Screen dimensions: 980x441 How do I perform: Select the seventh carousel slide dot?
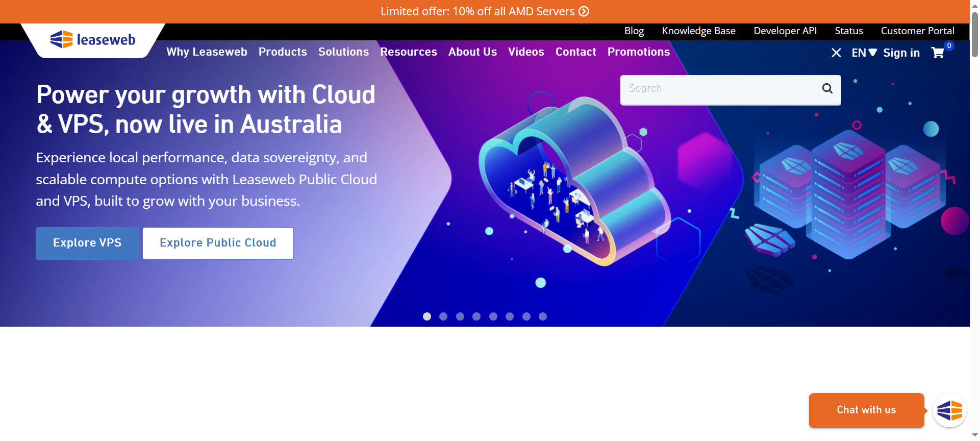(x=526, y=316)
